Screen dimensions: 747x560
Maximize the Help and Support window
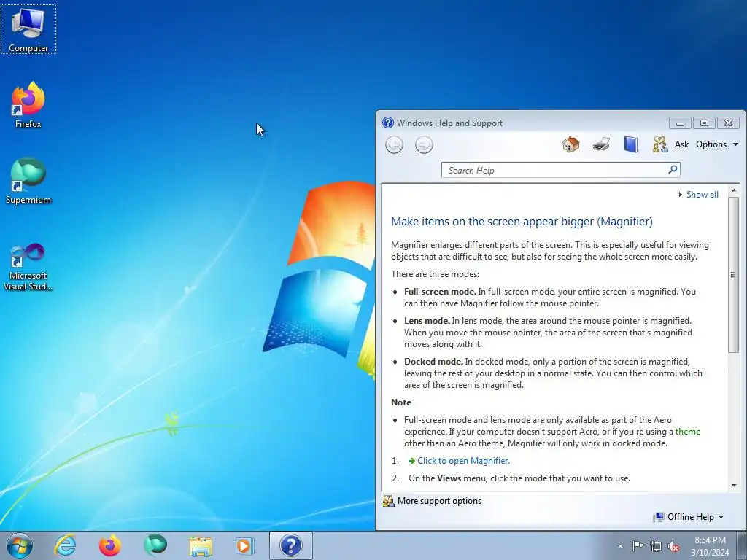[x=704, y=122]
